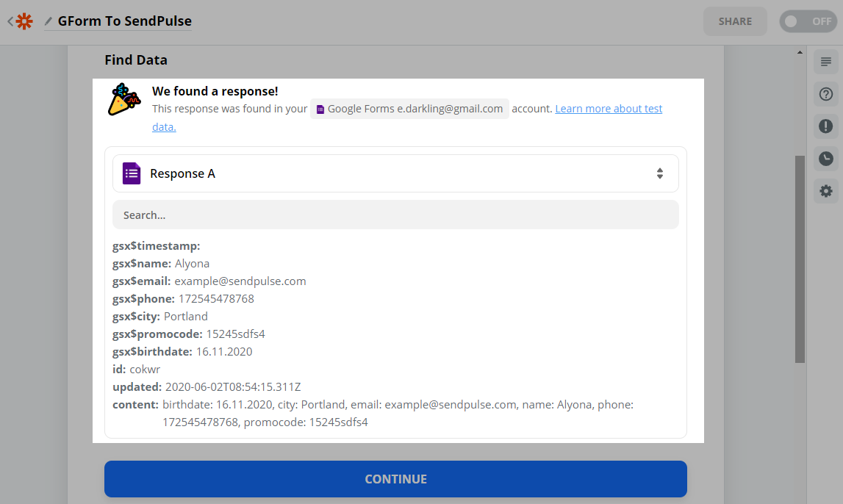Click the vertical scrollbar thumb

800,259
